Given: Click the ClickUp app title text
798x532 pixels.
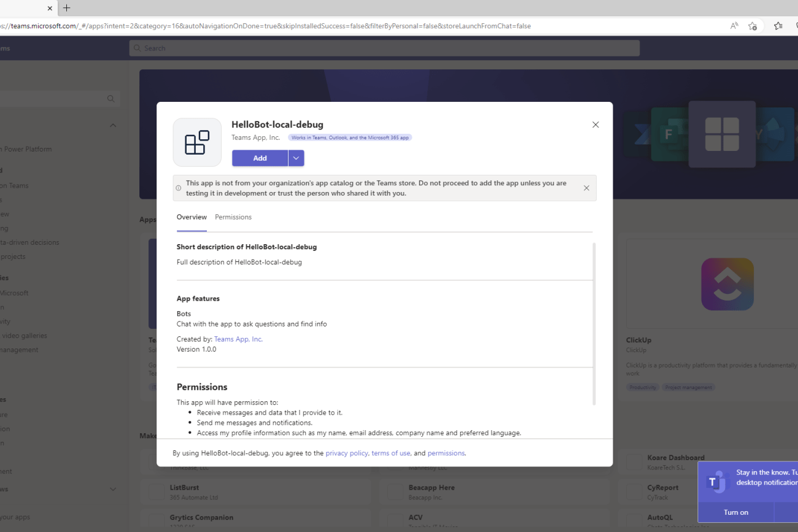Looking at the screenshot, I should (638, 340).
